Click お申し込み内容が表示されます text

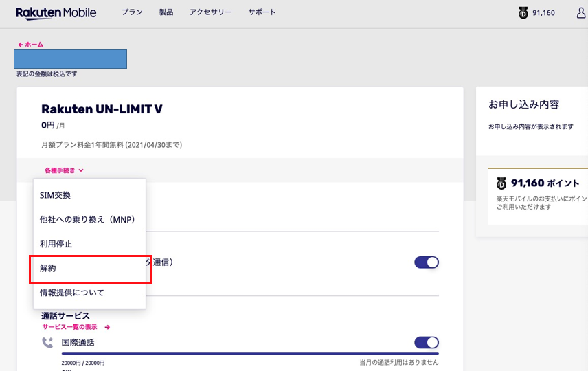click(x=530, y=127)
